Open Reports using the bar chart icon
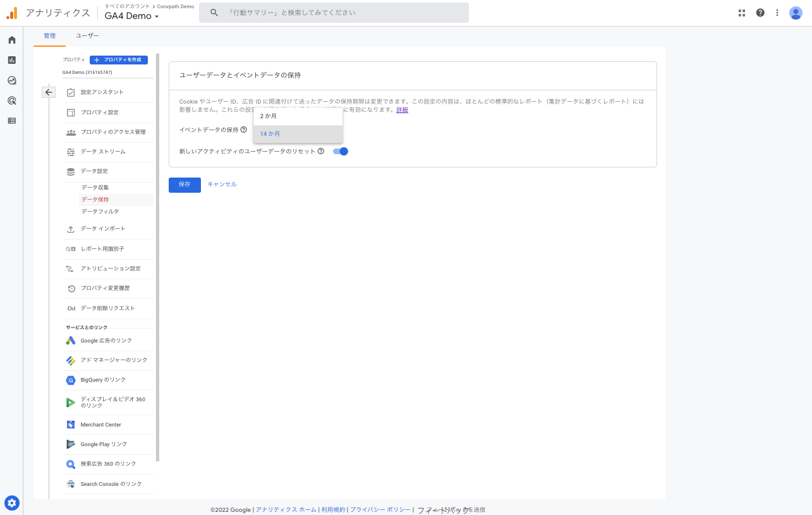812x515 pixels. click(11, 60)
